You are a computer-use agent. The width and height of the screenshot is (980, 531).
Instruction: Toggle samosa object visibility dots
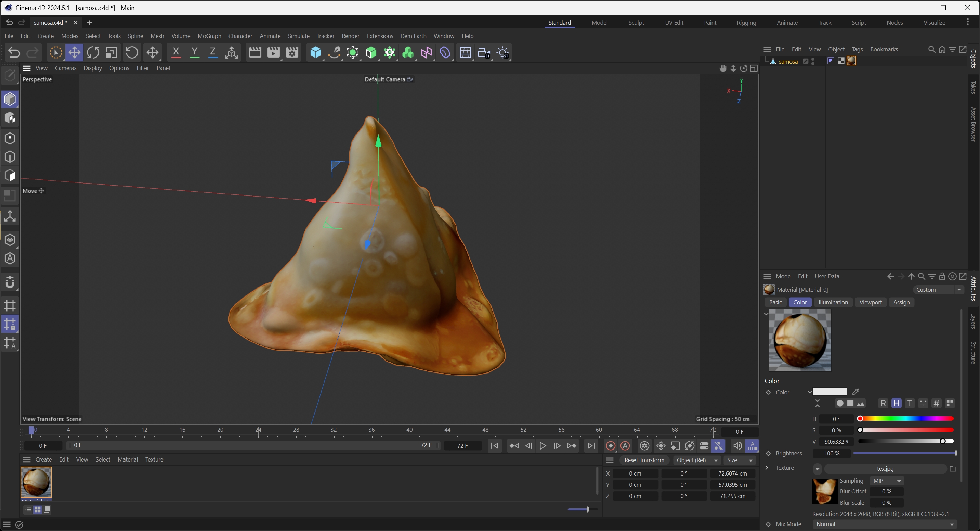pyautogui.click(x=813, y=61)
